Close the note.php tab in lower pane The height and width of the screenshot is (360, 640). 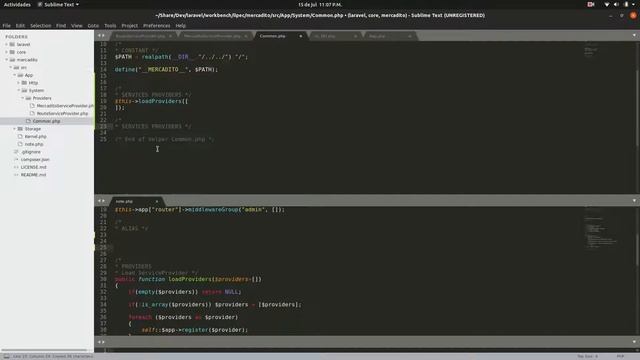tap(156, 201)
